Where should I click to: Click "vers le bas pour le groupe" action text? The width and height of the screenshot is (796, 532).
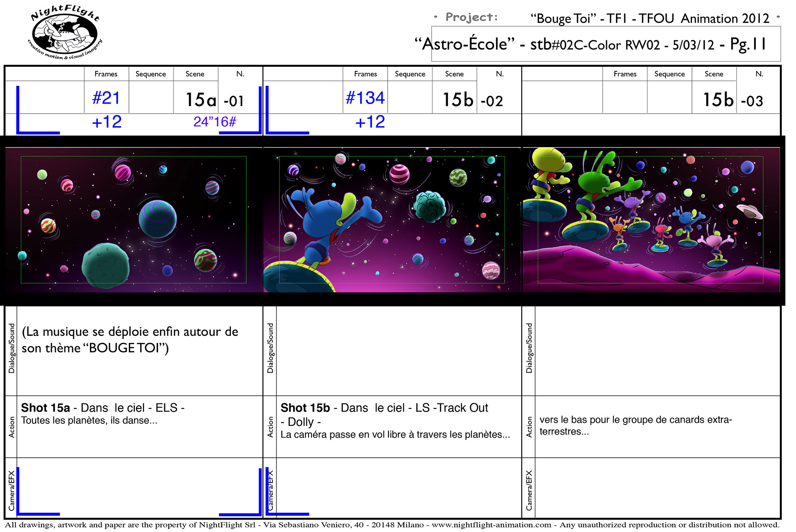(636, 425)
